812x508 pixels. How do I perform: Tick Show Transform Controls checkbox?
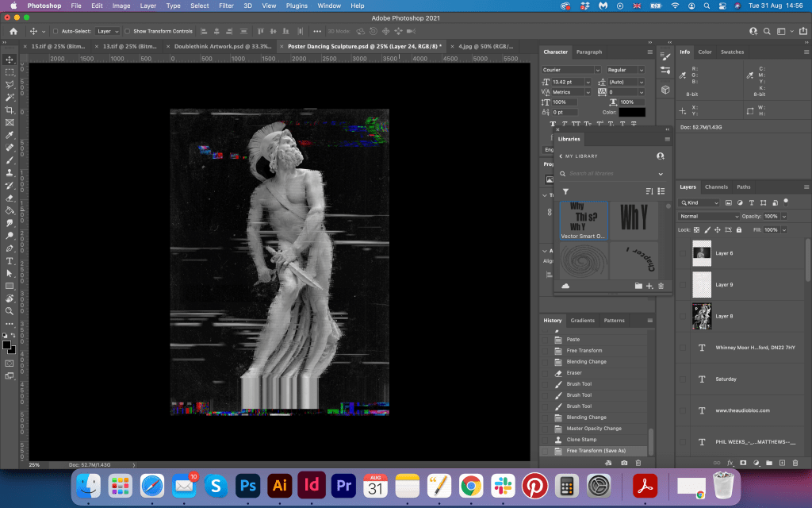pos(128,31)
